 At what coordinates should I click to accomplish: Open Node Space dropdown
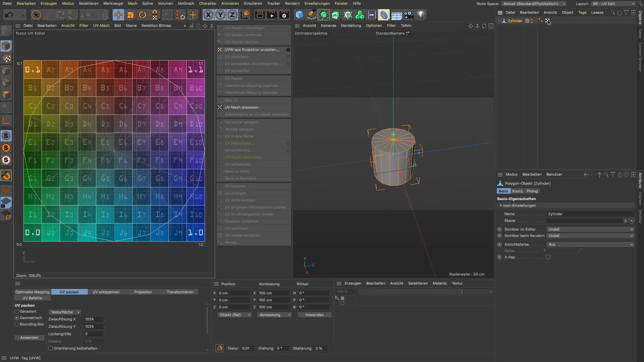[x=534, y=4]
